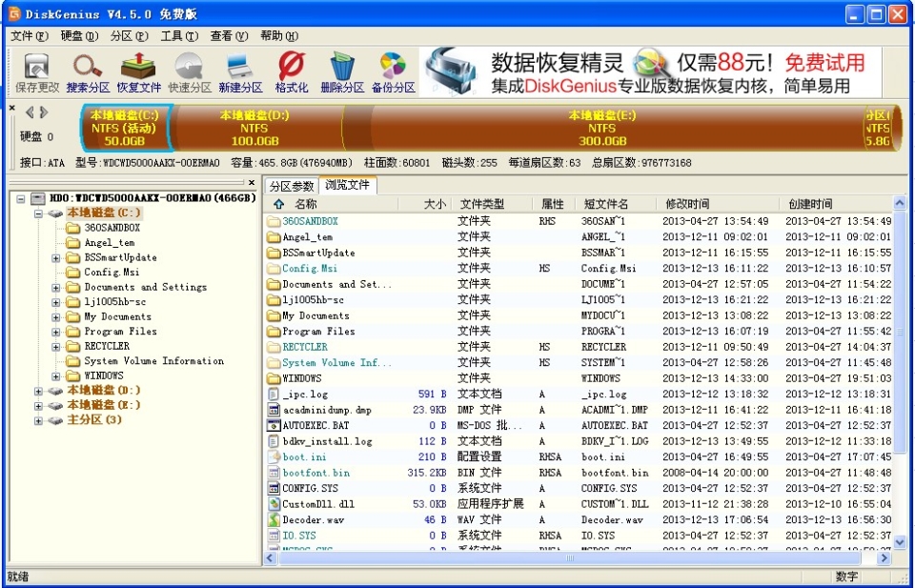Expand the 本地磁盘(D:) tree node
The height and width of the screenshot is (588, 915).
click(38, 391)
